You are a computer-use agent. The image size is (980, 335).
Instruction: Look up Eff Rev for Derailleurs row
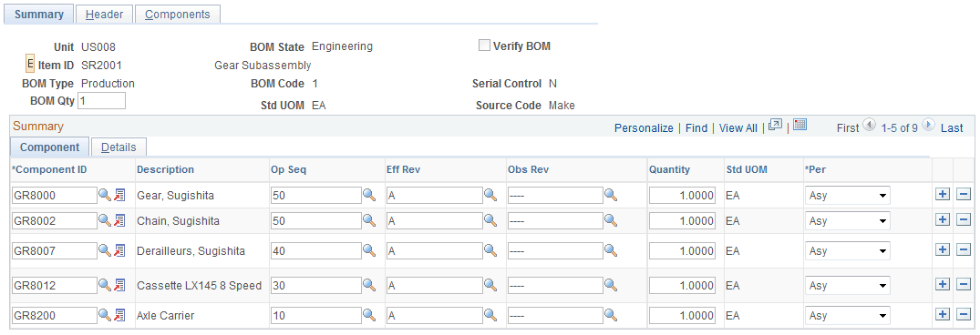[490, 250]
